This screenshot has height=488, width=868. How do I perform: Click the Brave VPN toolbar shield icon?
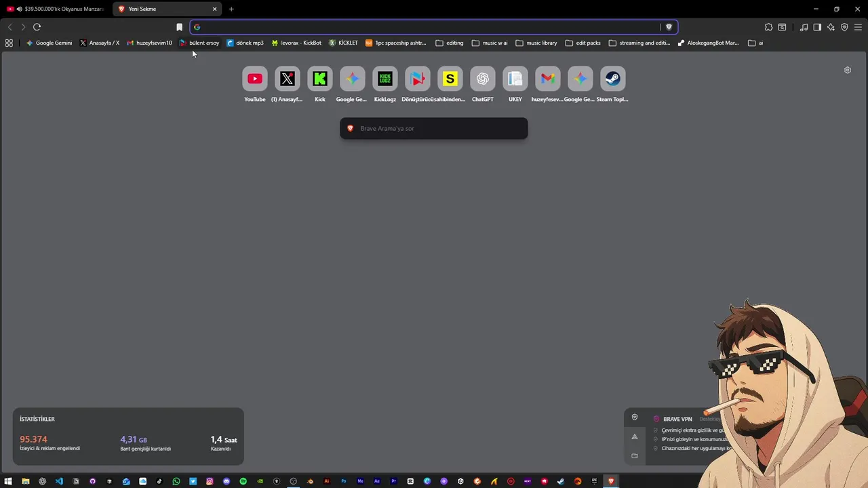click(844, 27)
